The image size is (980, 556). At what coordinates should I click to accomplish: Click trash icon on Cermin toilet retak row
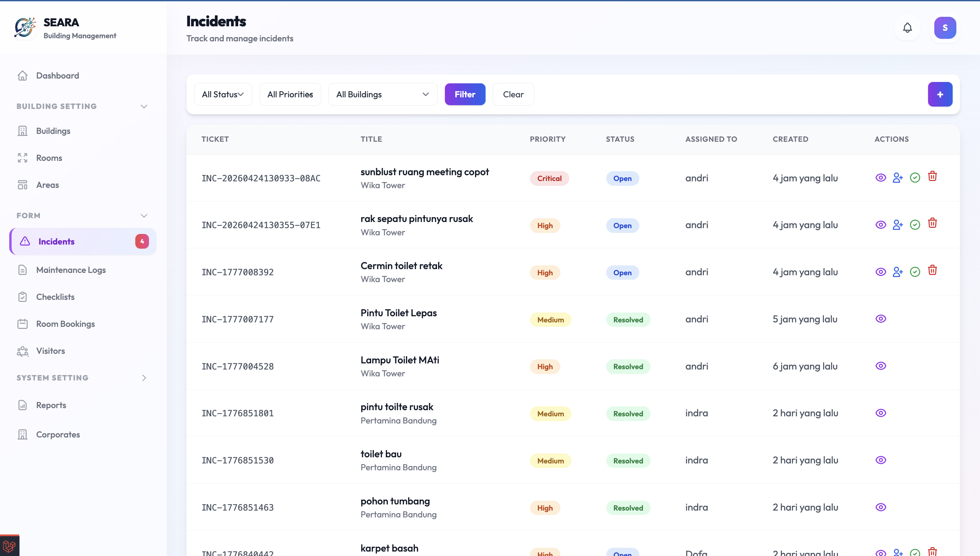coord(932,270)
